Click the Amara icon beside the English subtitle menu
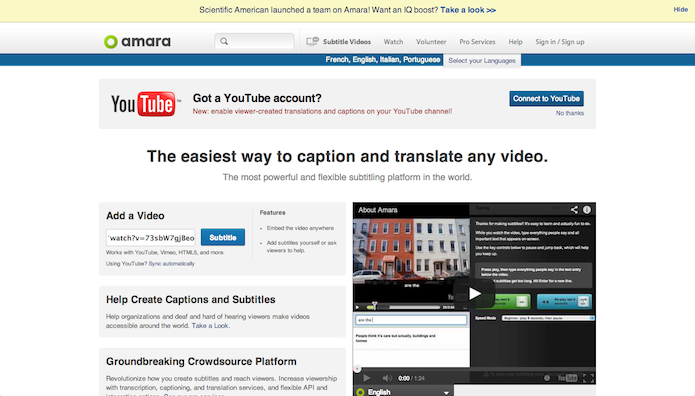The image size is (695, 396). (360, 392)
